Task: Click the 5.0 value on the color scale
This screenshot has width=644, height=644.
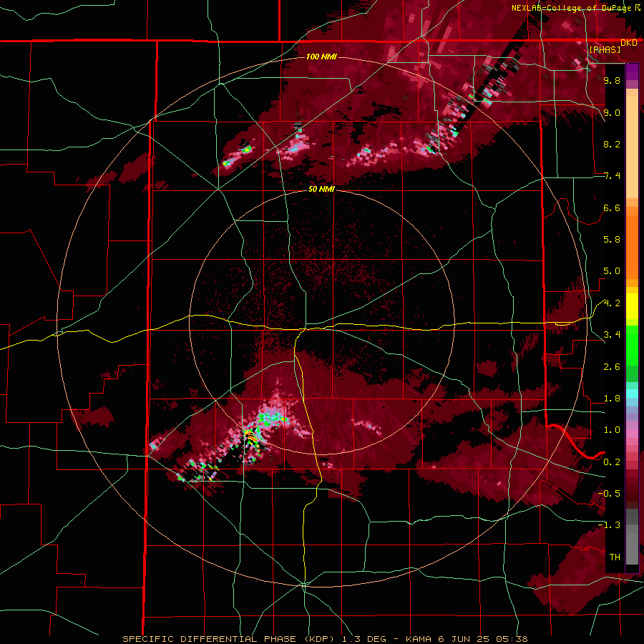Action: pyautogui.click(x=612, y=271)
